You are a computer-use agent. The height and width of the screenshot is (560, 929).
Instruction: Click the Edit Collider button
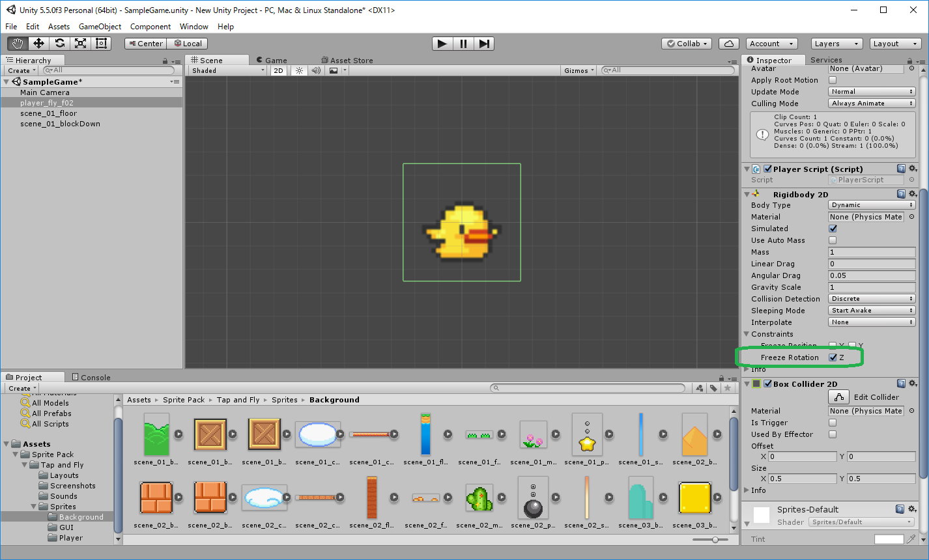(x=838, y=397)
